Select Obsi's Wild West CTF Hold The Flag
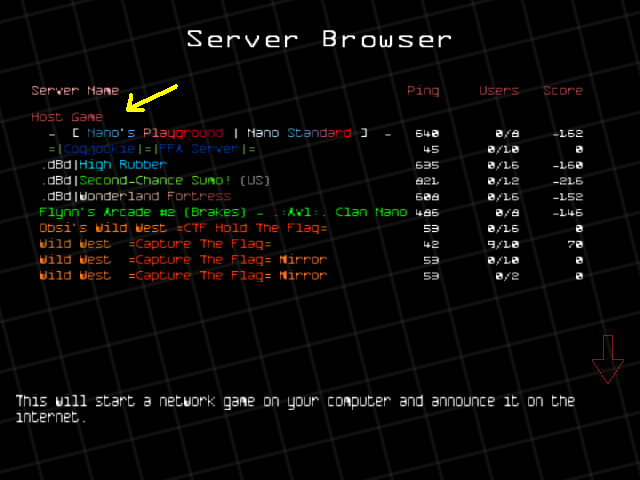 (182, 228)
